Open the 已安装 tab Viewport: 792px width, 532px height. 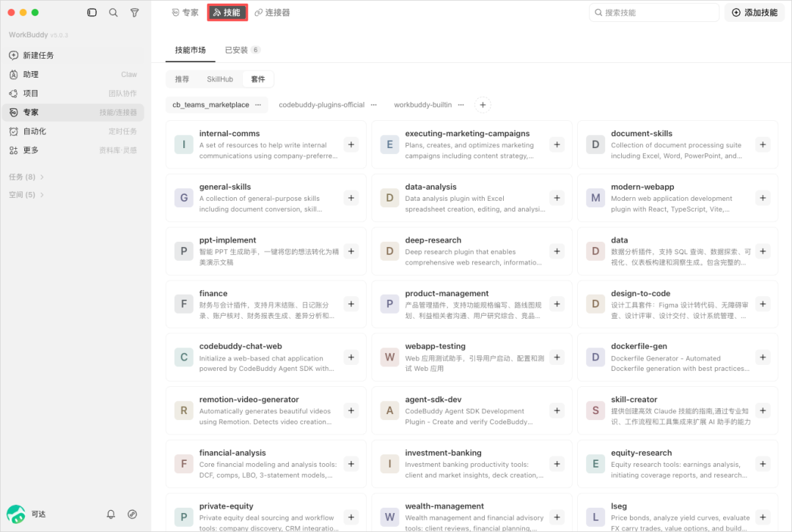[x=242, y=50]
